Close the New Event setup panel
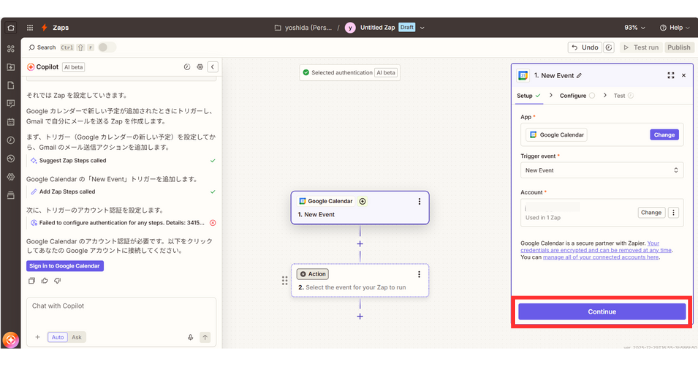The height and width of the screenshot is (365, 698). click(684, 76)
